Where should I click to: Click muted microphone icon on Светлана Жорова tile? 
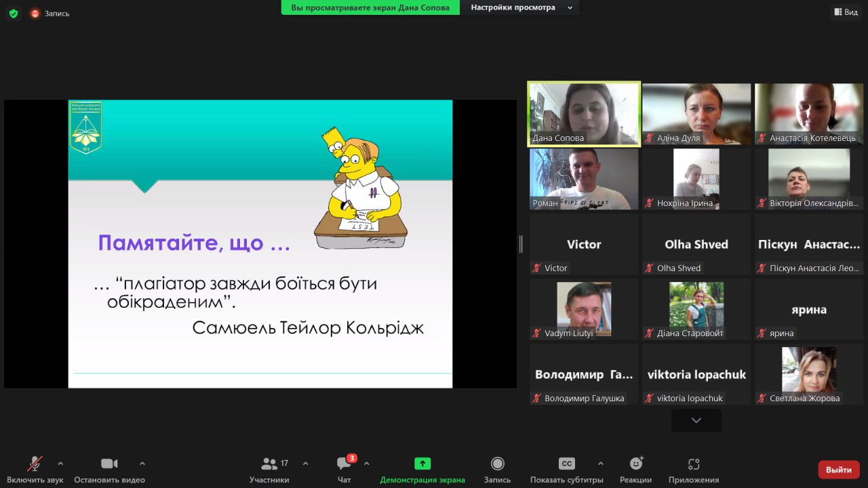tap(762, 399)
